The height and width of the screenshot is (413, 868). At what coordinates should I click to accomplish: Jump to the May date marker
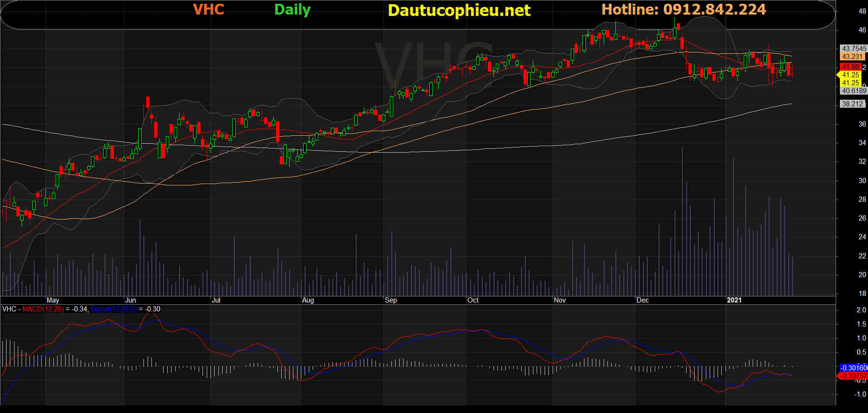coord(53,300)
